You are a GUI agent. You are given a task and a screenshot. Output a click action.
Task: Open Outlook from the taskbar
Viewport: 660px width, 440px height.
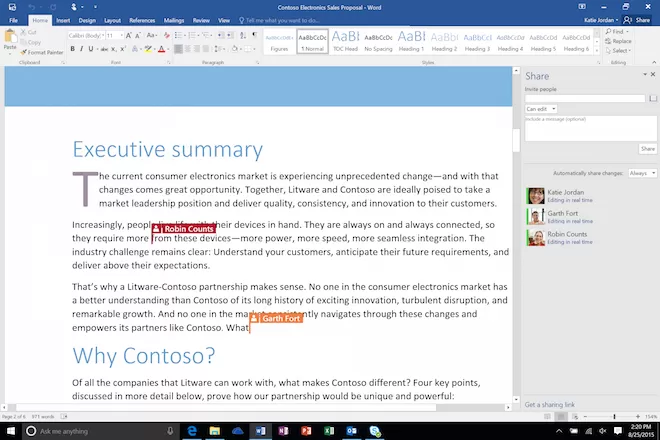coord(352,431)
